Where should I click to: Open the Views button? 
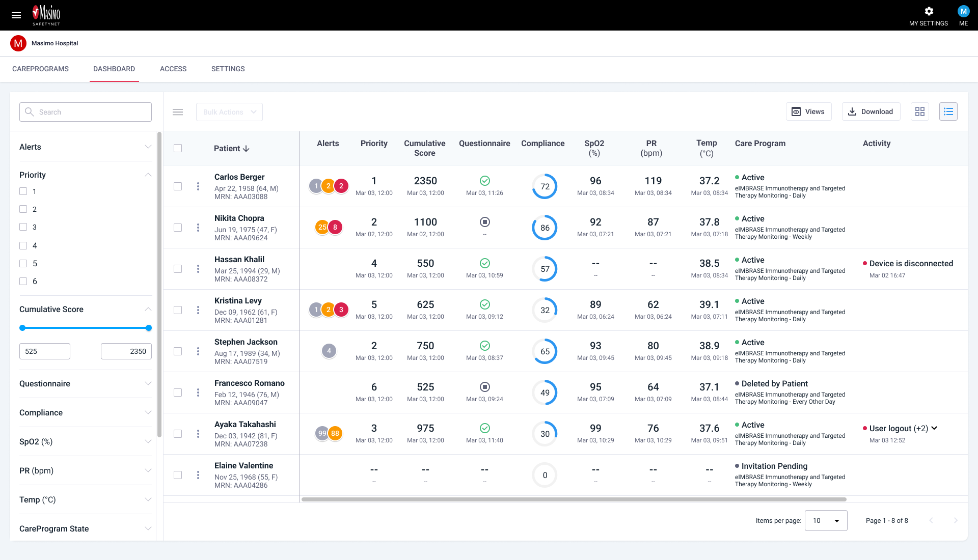[x=808, y=111]
